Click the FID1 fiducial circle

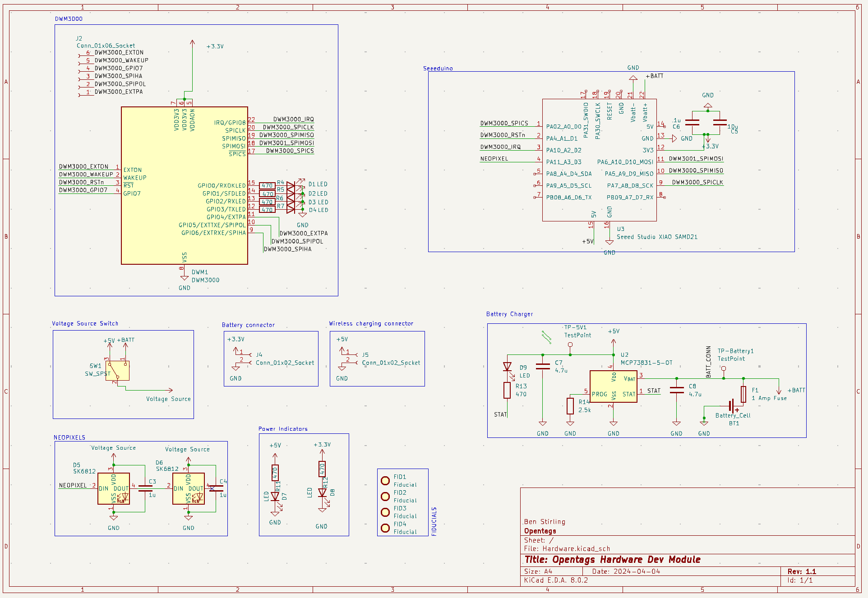click(x=385, y=481)
